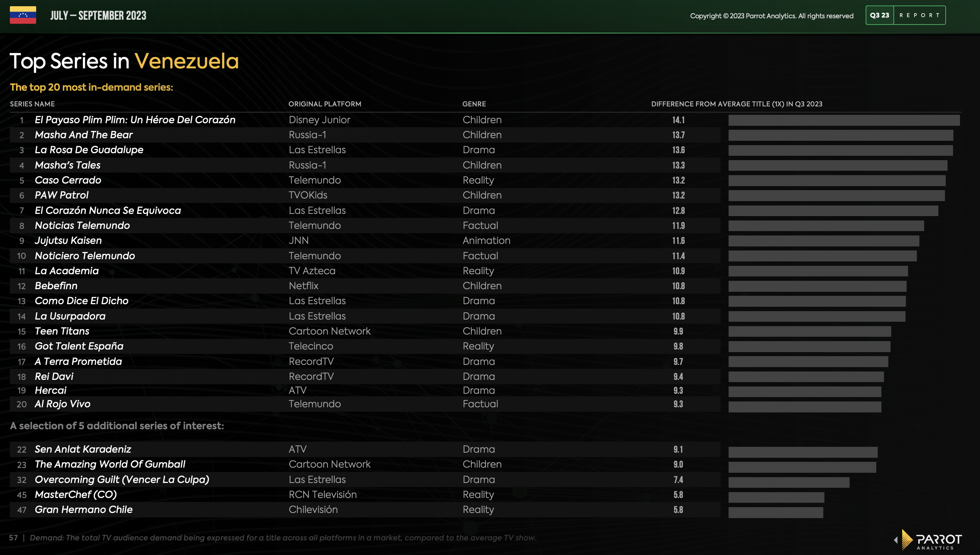Click the 14.1 demand value
Screen dimensions: 980x555
678,120
